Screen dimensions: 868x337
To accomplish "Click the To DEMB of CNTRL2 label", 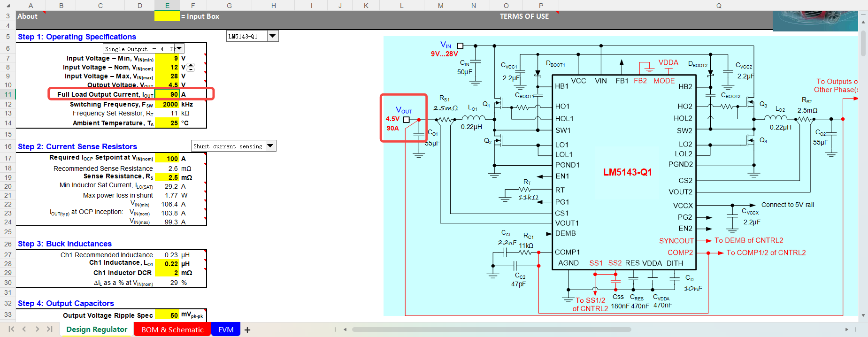I will click(x=749, y=240).
